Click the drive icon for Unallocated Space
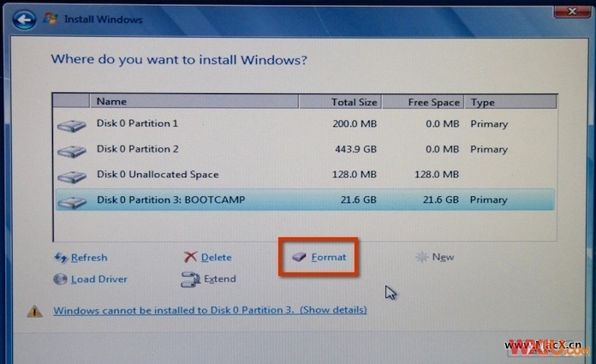 point(71,177)
